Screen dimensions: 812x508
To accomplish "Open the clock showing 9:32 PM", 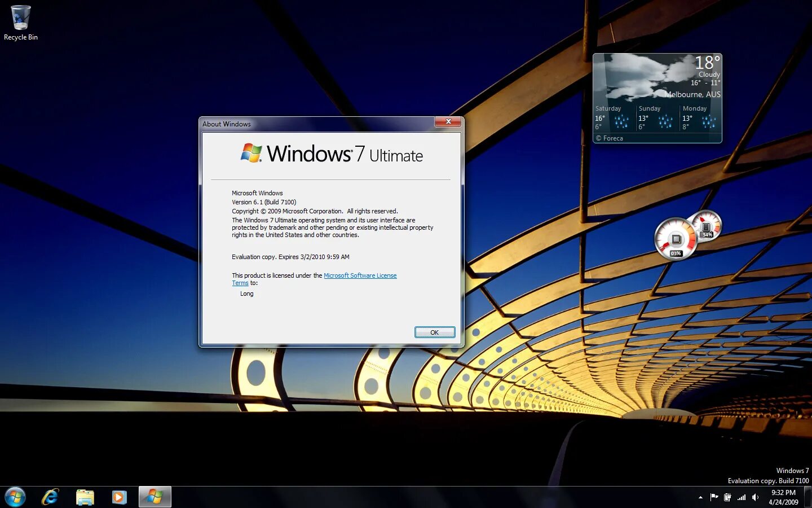I will tap(783, 493).
